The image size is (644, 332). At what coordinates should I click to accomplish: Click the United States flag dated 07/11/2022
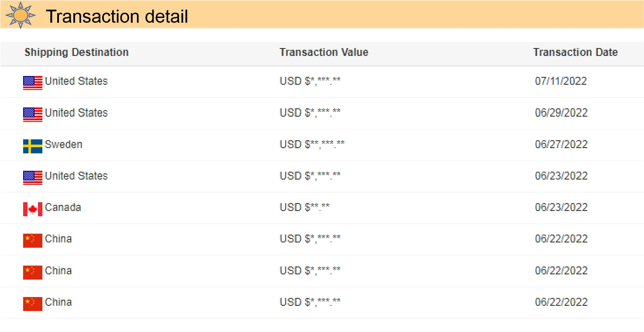pyautogui.click(x=33, y=83)
